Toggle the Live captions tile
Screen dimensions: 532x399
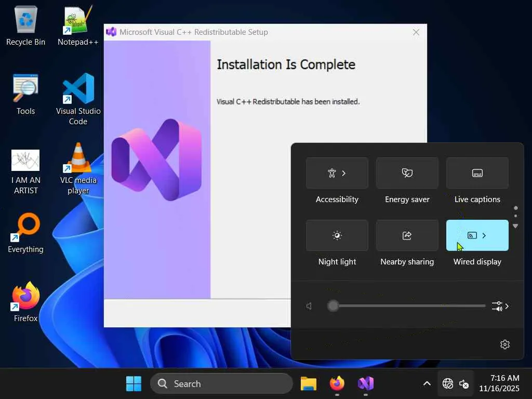(x=477, y=173)
